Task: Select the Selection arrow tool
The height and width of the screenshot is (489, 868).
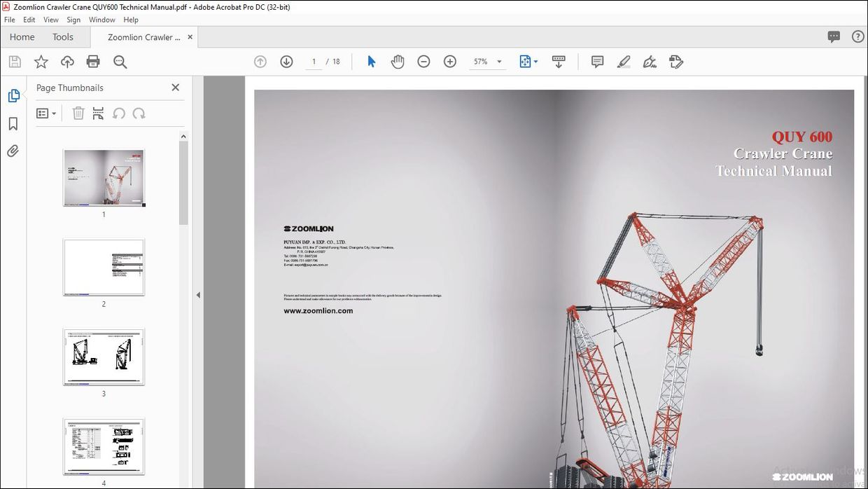Action: [370, 62]
